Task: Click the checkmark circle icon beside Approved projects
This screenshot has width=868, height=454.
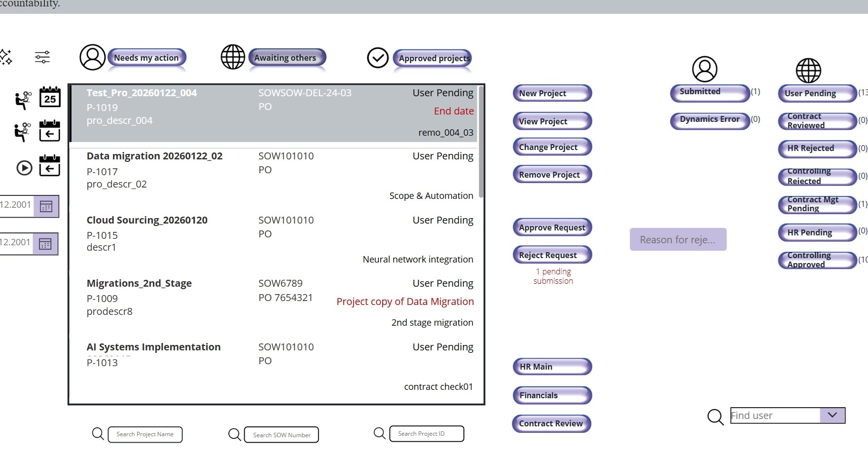Action: point(378,58)
